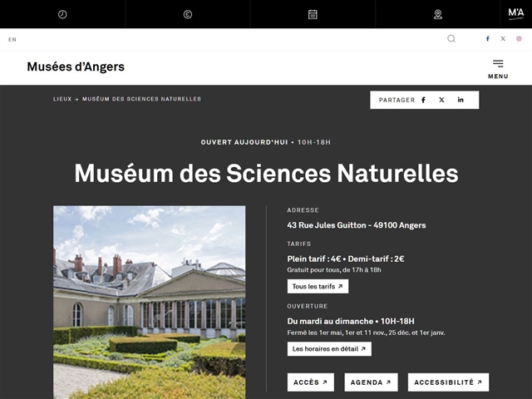Share page on Facebook via Partager
This screenshot has height=399, width=532.
tap(423, 100)
